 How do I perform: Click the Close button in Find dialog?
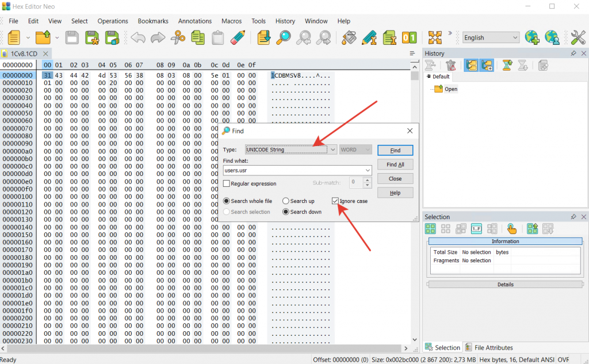point(395,179)
